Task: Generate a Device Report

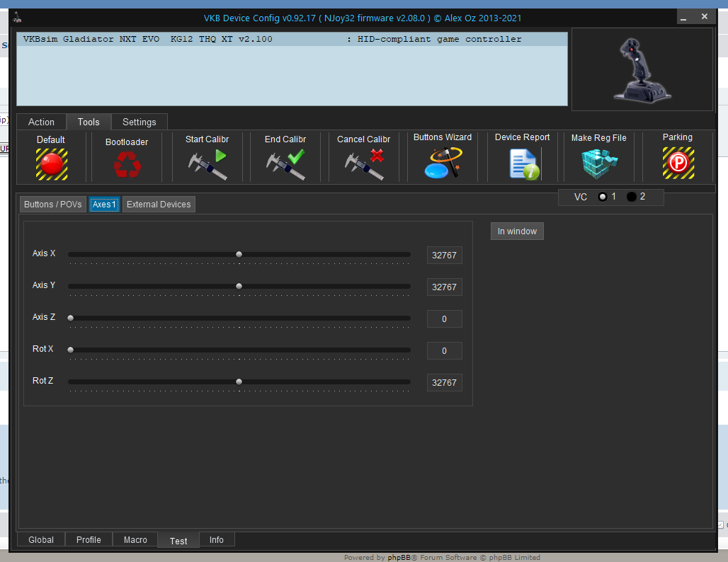Action: [523, 164]
